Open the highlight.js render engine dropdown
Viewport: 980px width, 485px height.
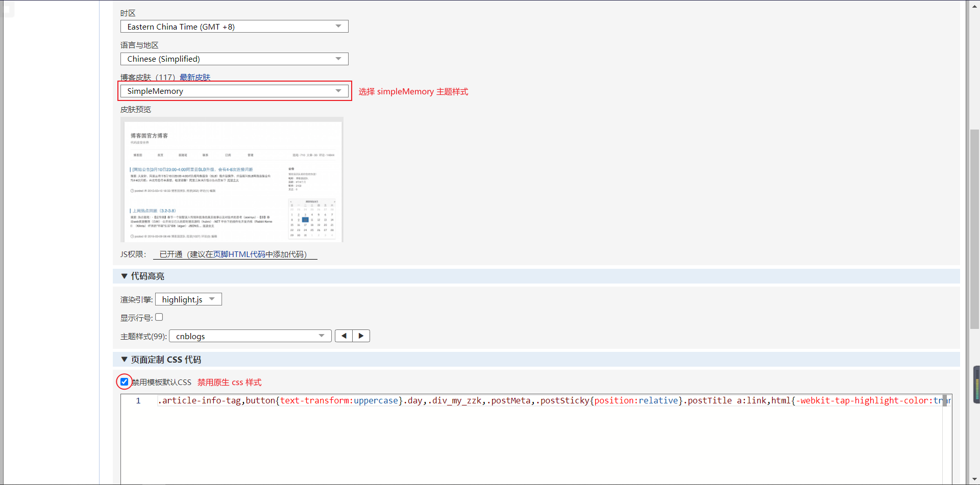(188, 299)
